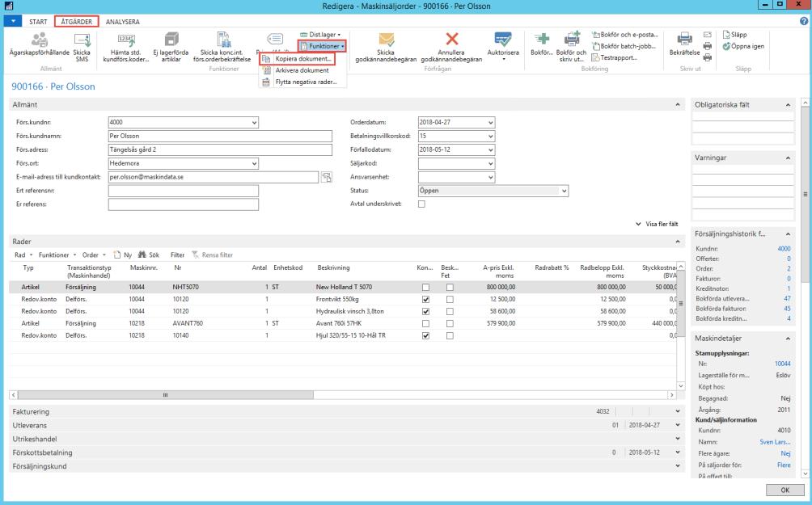Click the Bokför posting icon
This screenshot has width=812, height=505.
542,39
